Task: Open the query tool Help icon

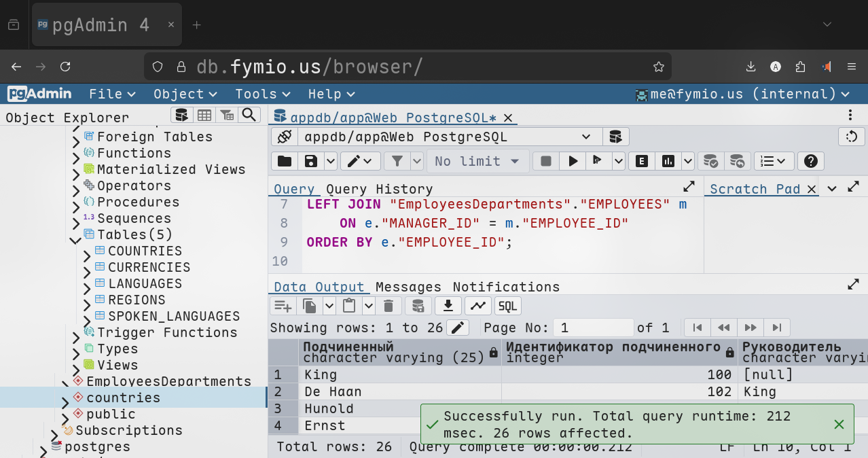Action: pyautogui.click(x=810, y=161)
